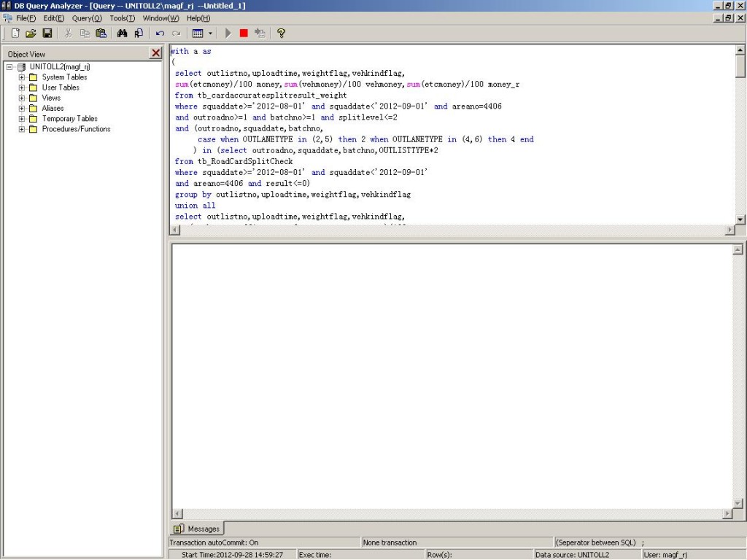Click the Paste clipboard icon
This screenshot has height=560, width=747.
[101, 33]
